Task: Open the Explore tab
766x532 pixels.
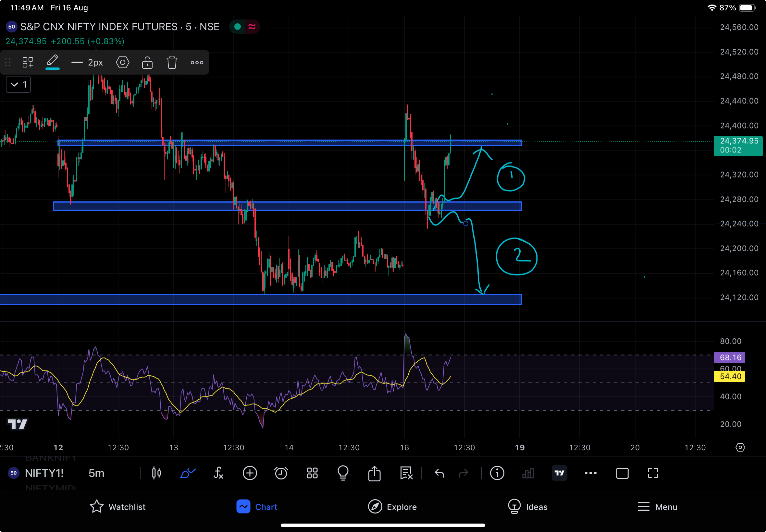Action: pyautogui.click(x=392, y=507)
